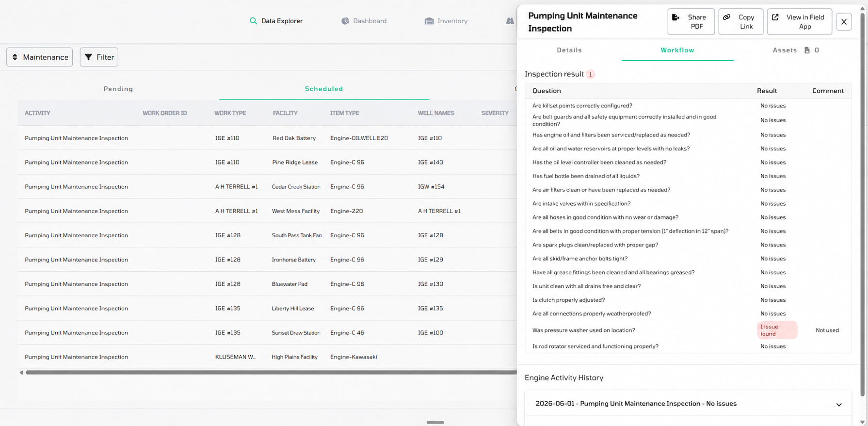Image resolution: width=868 pixels, height=426 pixels.
Task: Click the Dashboard pie chart icon
Action: [345, 21]
